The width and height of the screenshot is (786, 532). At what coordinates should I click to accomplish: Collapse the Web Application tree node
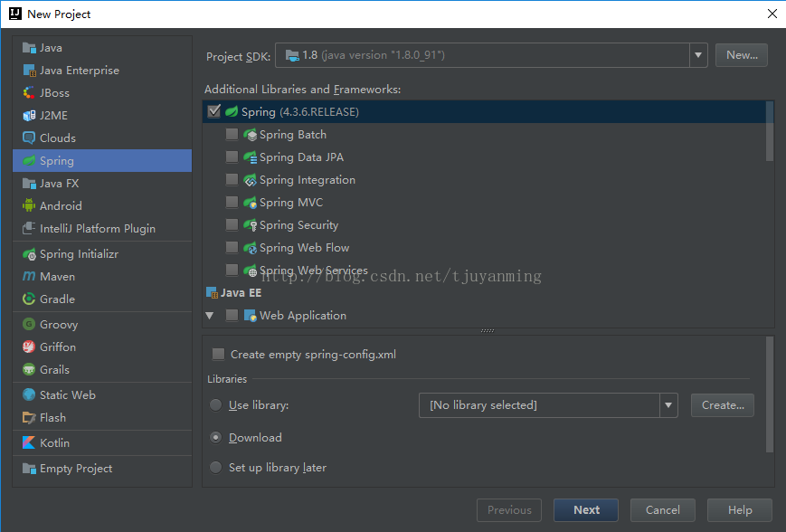click(x=210, y=316)
